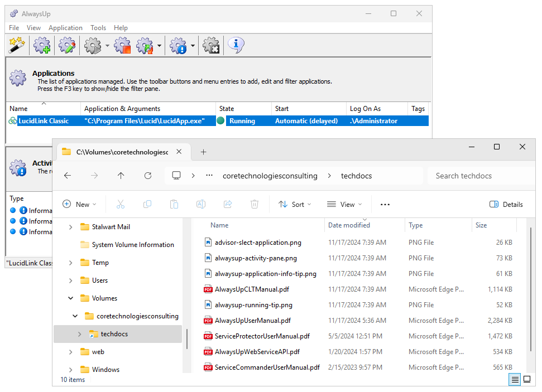Click the Start Application gear icon

coord(93,45)
